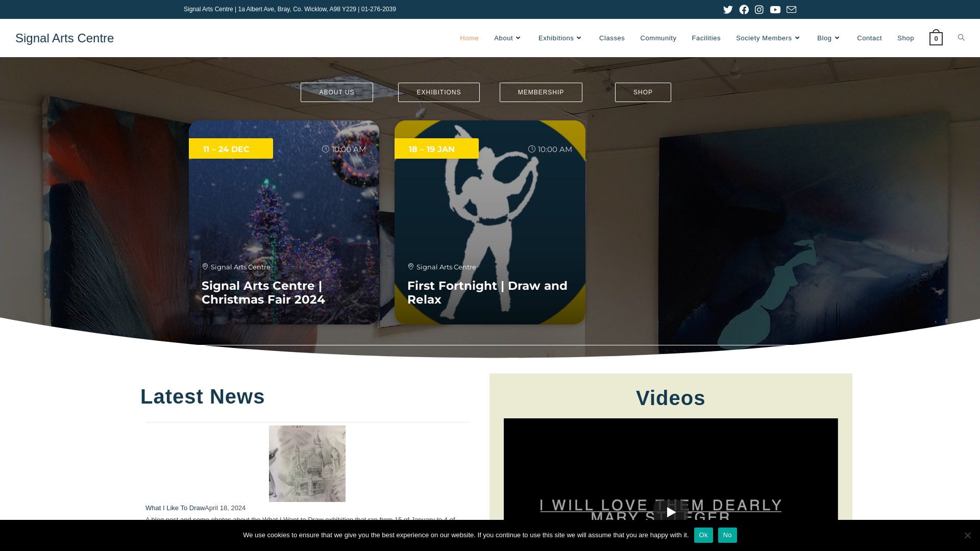The width and height of the screenshot is (980, 551).
Task: Click the search magnifier icon
Action: click(961, 38)
